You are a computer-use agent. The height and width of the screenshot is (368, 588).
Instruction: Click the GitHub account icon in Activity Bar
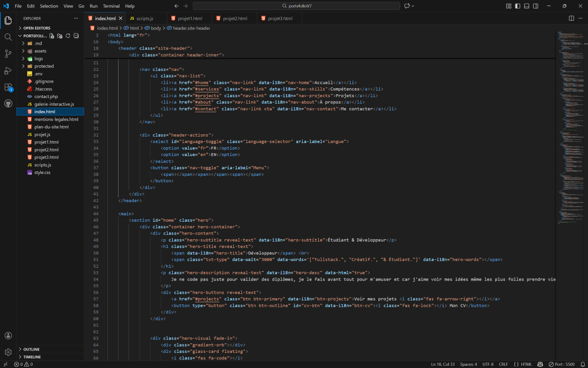8,103
